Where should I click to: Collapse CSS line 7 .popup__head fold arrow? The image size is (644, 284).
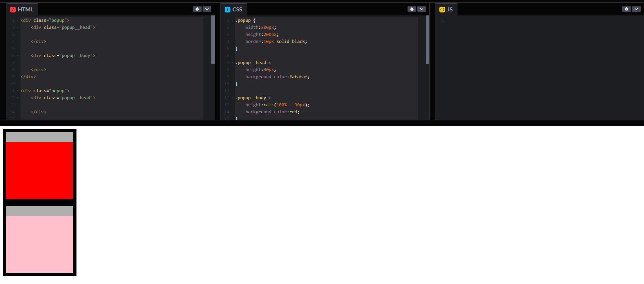[232, 63]
